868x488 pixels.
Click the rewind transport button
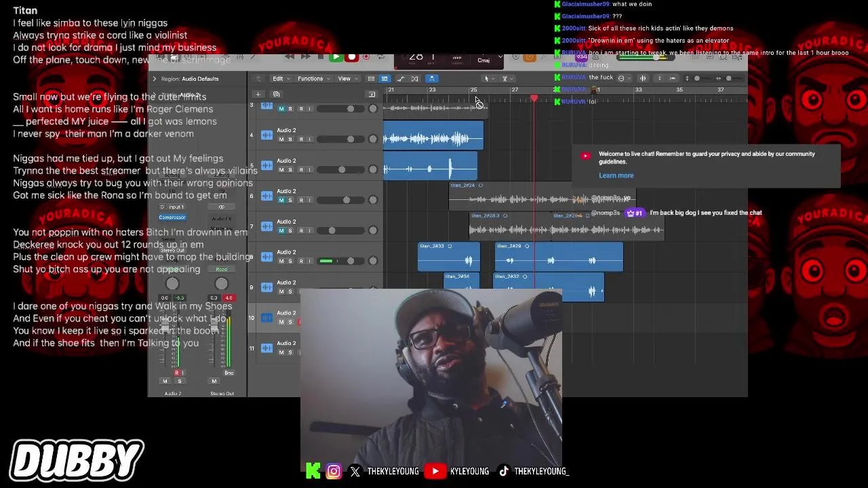[x=290, y=58]
